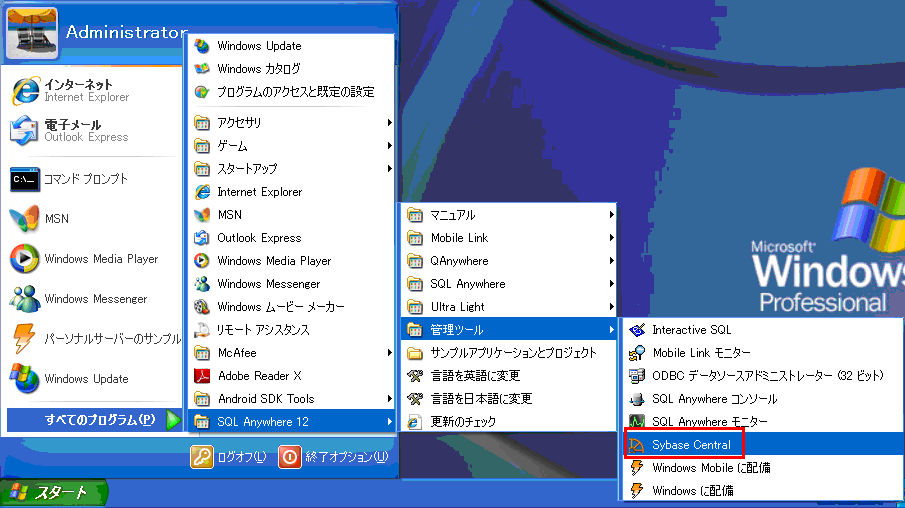This screenshot has height=508, width=905.
Task: Open Android SDK Tools folder entry
Action: (265, 399)
